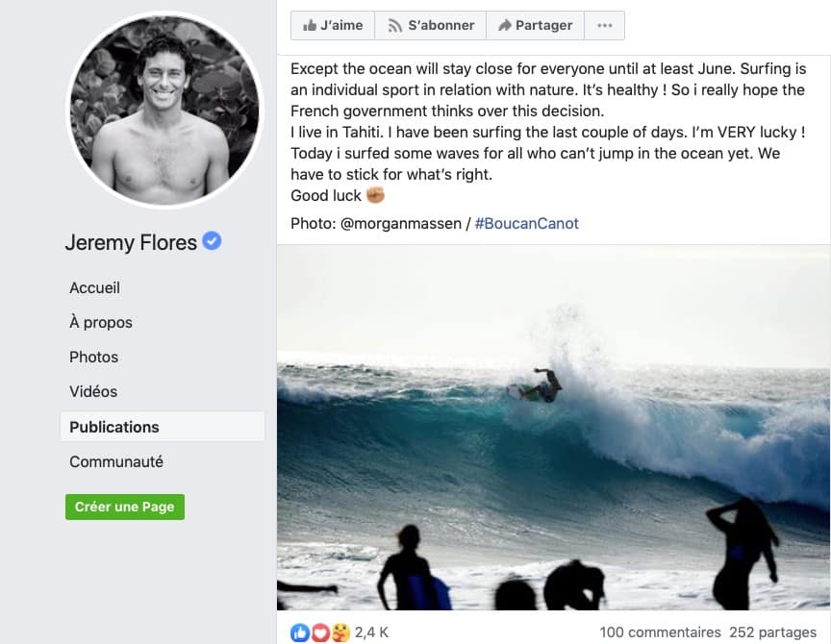Click the blue verified badge icon
The width and height of the screenshot is (831, 644).
[x=212, y=241]
